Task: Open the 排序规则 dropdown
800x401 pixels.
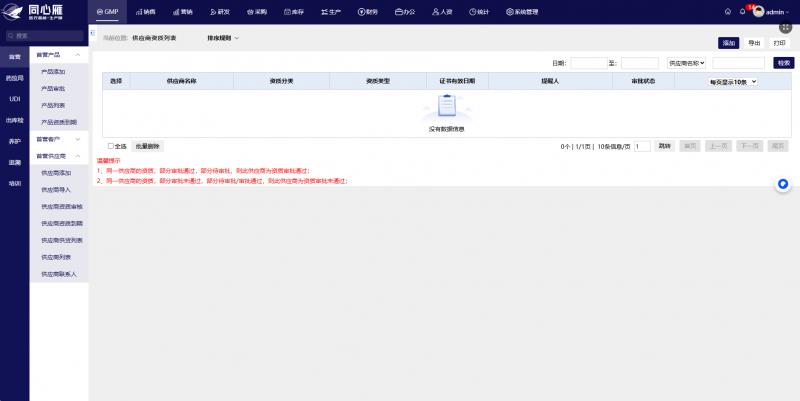Action: [x=223, y=38]
